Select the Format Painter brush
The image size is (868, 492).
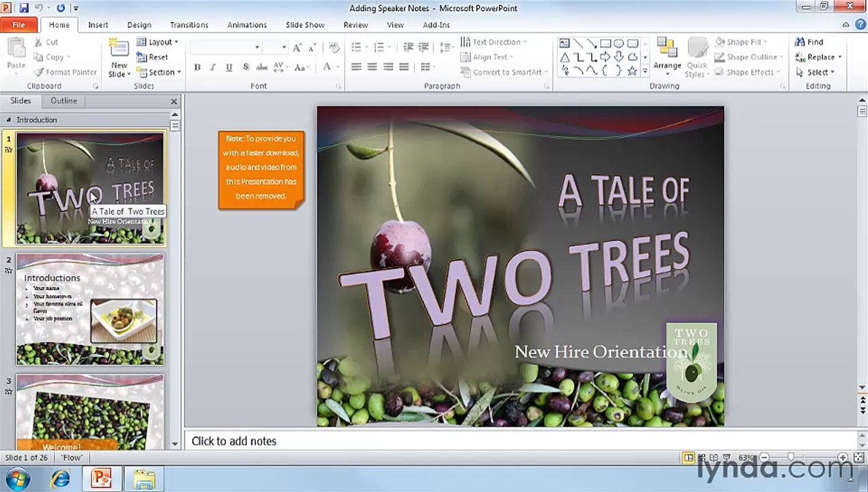tap(39, 72)
